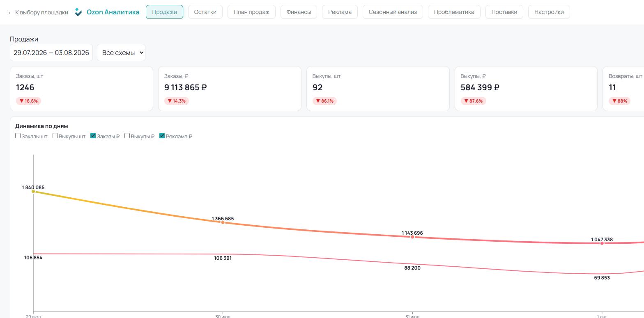Screen dimensions: 644x318
Task: Switch to Сезонный анализ tab
Action: click(393, 12)
